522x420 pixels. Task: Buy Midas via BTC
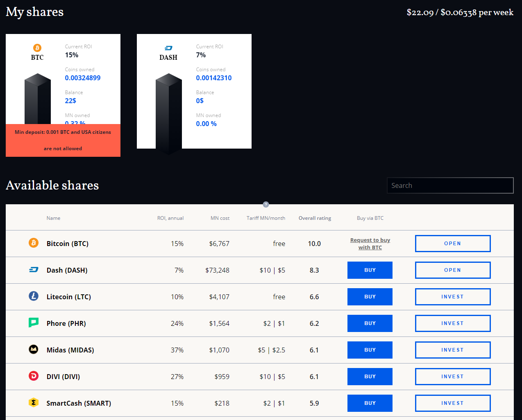pyautogui.click(x=370, y=350)
